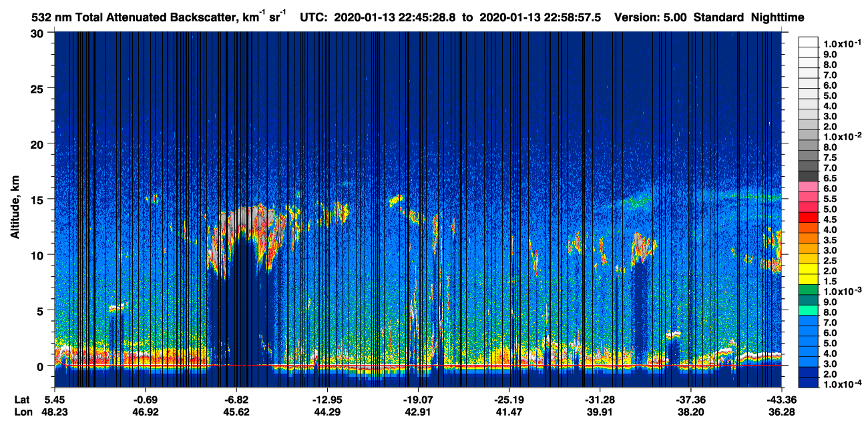Viewport: 868px width, 445px height.
Task: Click the colorbar label '5.5'
Action: (x=830, y=199)
